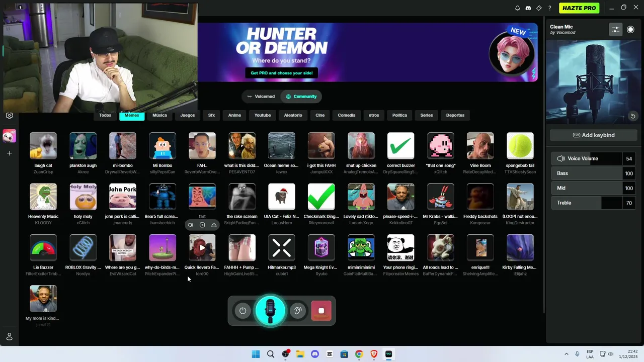
Task: Click the HAZTE PRO upgrade button
Action: pyautogui.click(x=579, y=8)
